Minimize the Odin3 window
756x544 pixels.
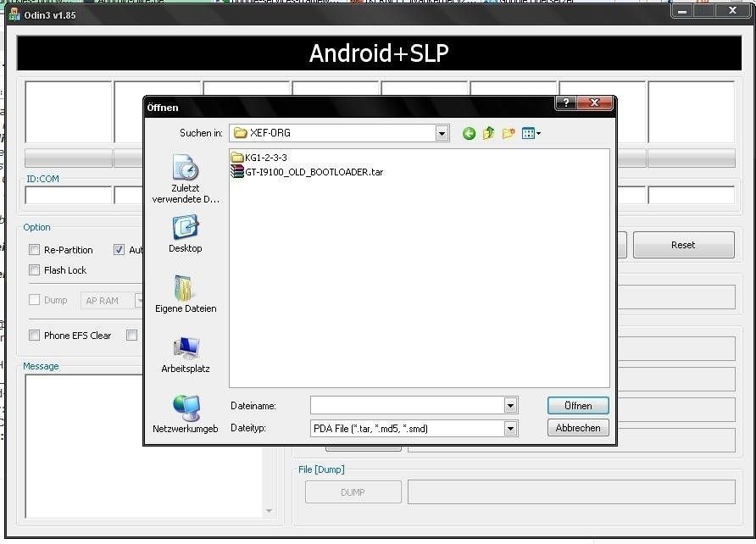point(682,11)
